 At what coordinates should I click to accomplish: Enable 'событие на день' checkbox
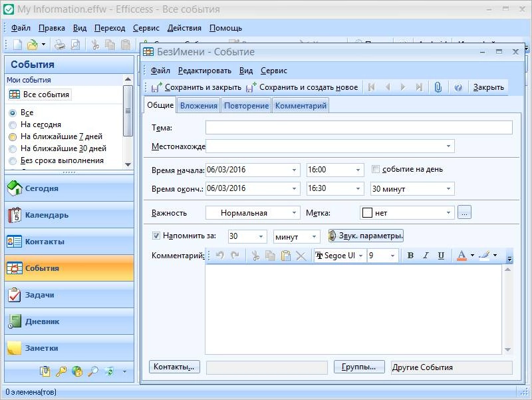375,169
